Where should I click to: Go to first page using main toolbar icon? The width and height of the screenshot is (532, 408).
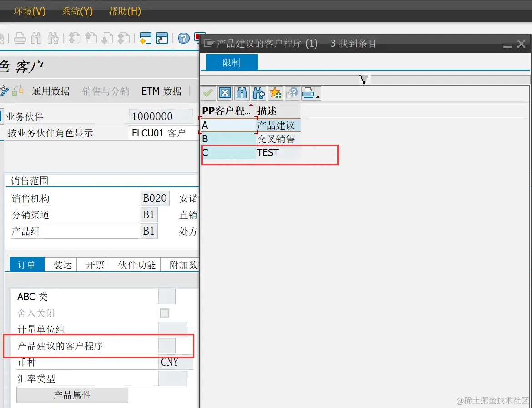click(74, 38)
